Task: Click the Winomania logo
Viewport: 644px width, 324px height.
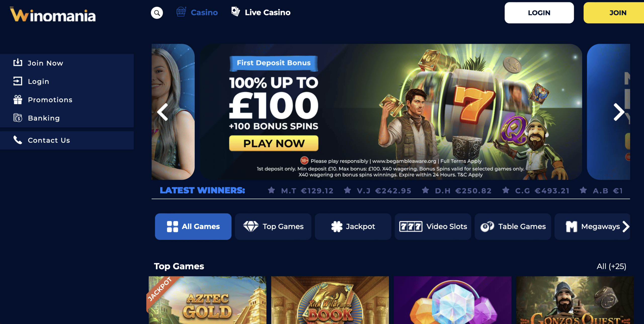Action: point(53,15)
